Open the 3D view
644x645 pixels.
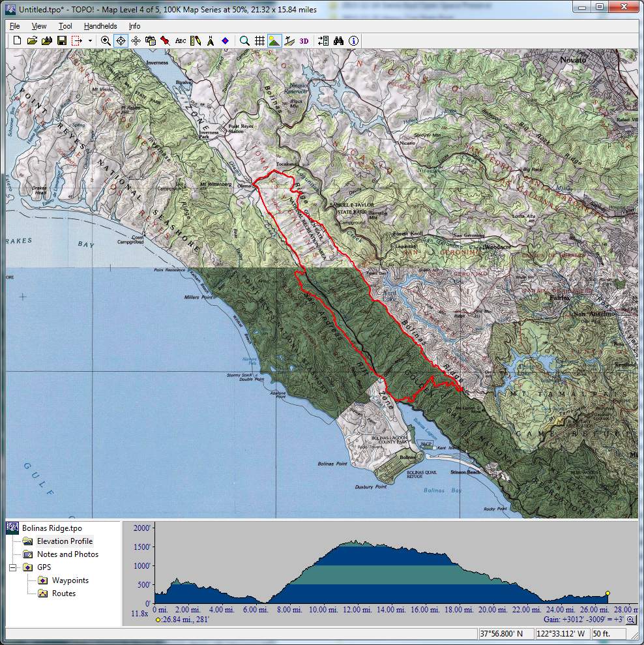(x=304, y=40)
